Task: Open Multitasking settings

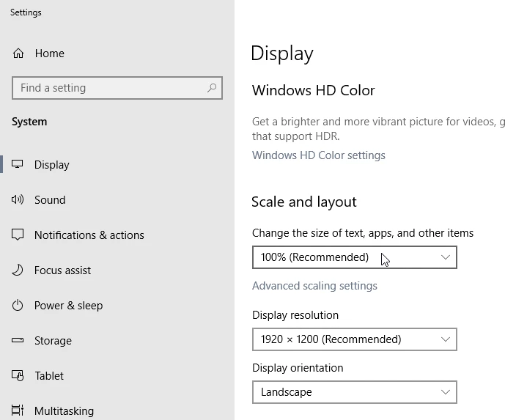Action: click(117, 410)
